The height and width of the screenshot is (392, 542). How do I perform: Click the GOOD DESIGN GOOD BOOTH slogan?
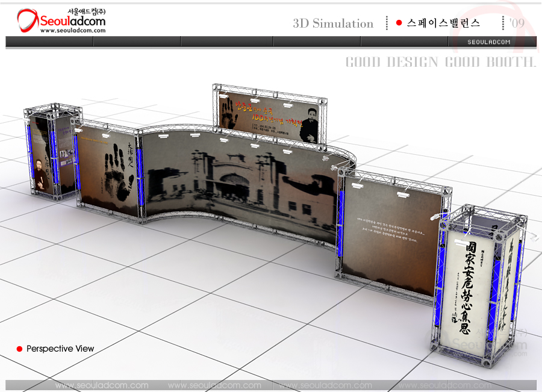(x=440, y=62)
